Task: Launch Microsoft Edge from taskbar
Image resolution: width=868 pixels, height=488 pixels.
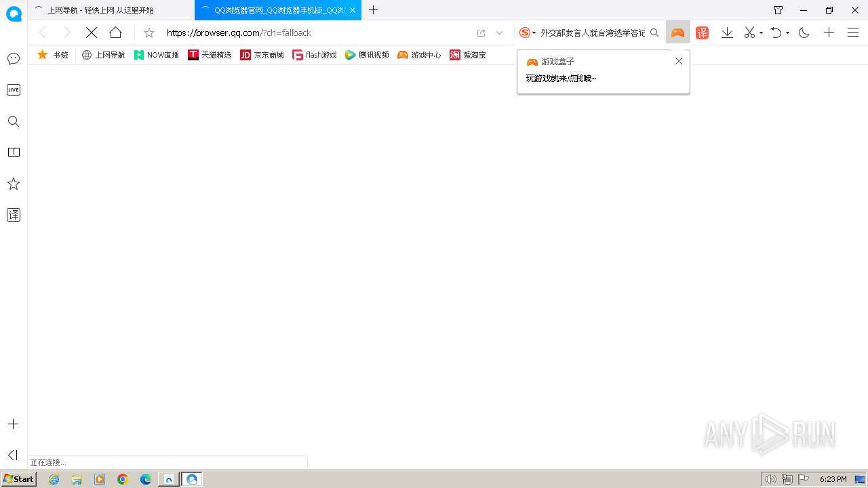Action: (146, 479)
